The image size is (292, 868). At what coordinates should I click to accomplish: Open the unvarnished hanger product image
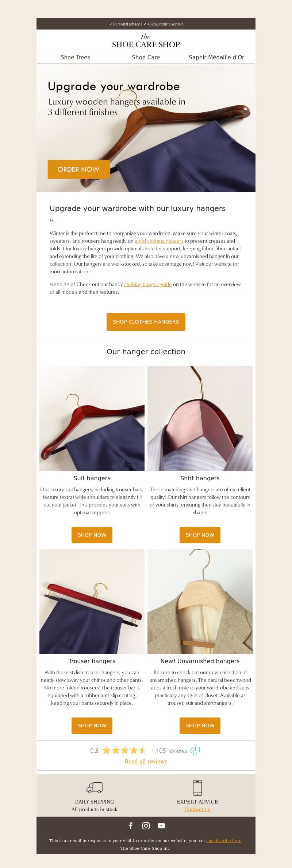tap(200, 602)
